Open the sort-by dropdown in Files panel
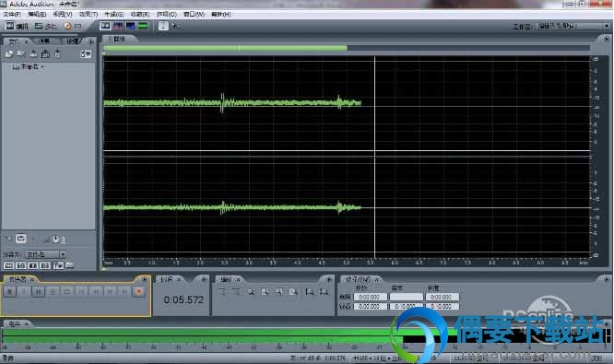 point(46,254)
